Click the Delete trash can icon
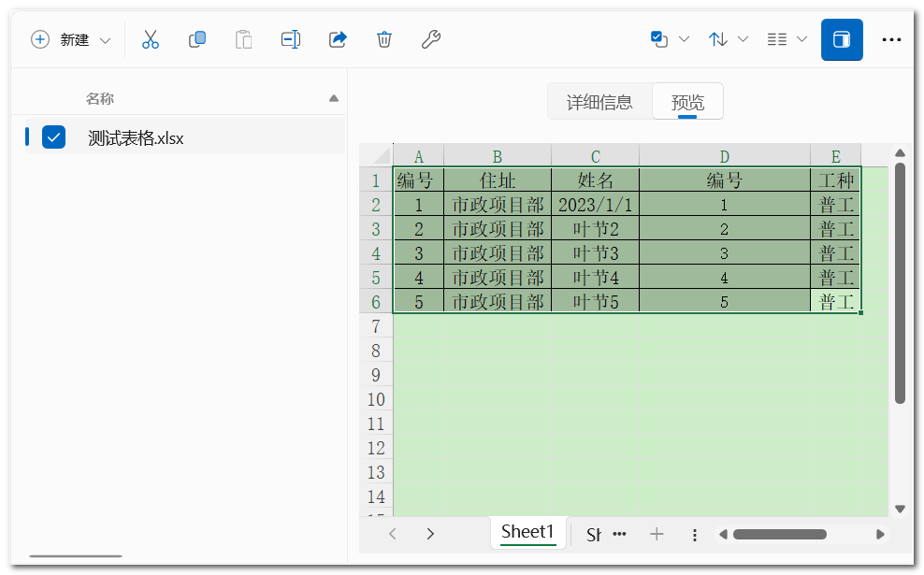The image size is (924, 575). [383, 39]
